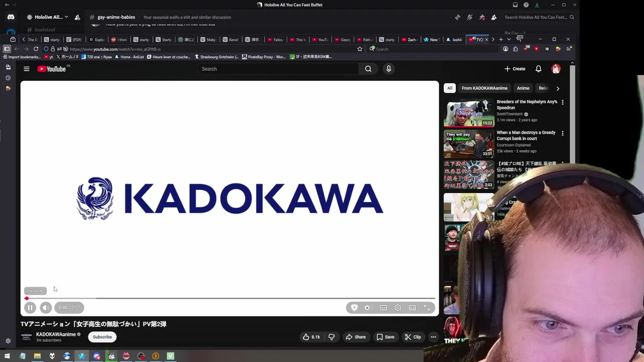This screenshot has height=362, width=644.
Task: Open Discord home with the Discord logo
Action: click(x=11, y=17)
